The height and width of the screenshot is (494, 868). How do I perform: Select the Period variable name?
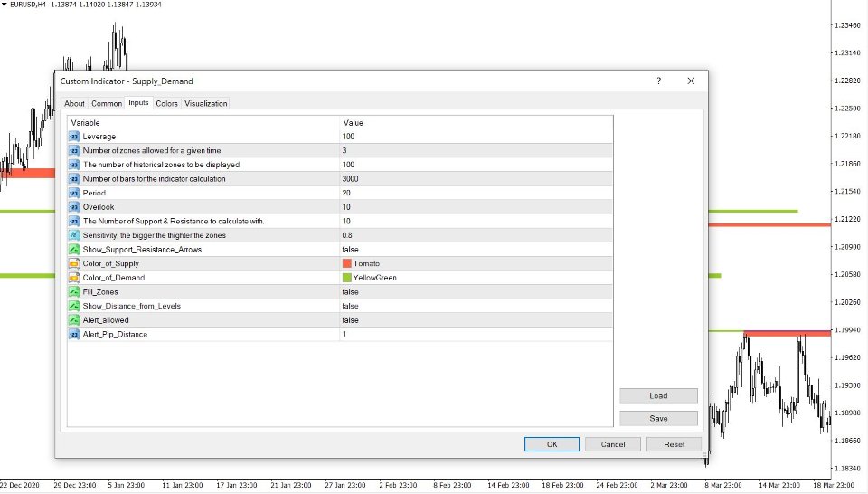[x=94, y=193]
